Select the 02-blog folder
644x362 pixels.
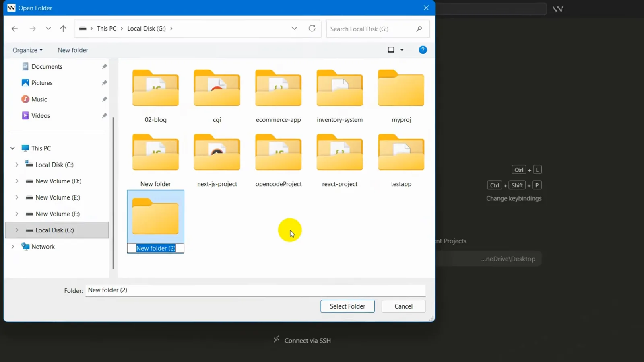[x=156, y=96]
